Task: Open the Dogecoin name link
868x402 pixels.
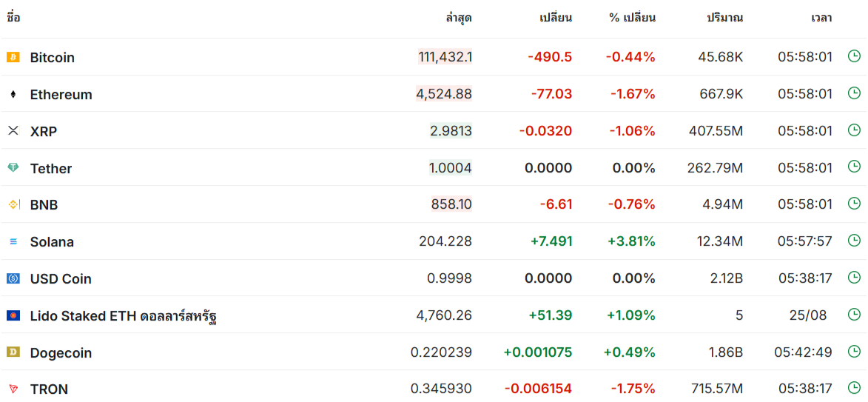Action: tap(61, 352)
